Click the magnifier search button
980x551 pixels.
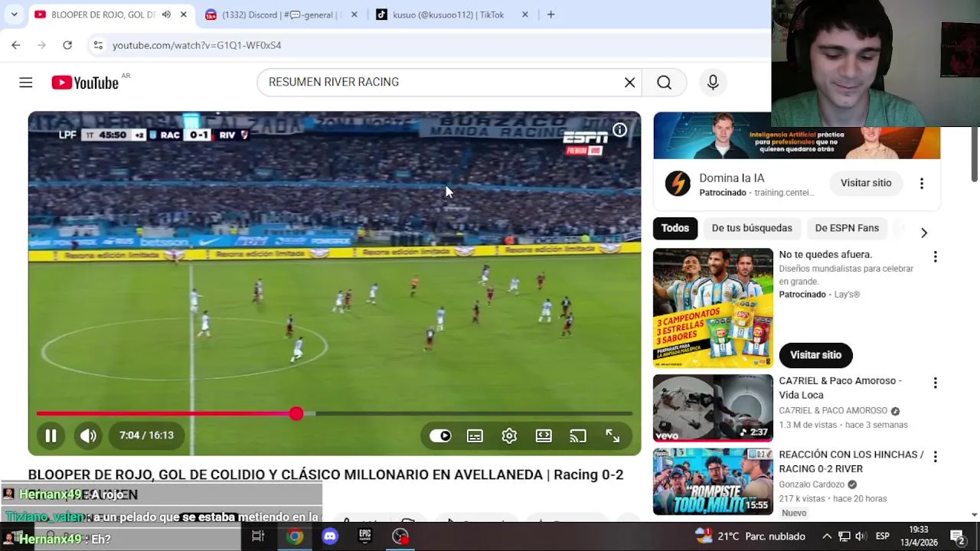[665, 83]
